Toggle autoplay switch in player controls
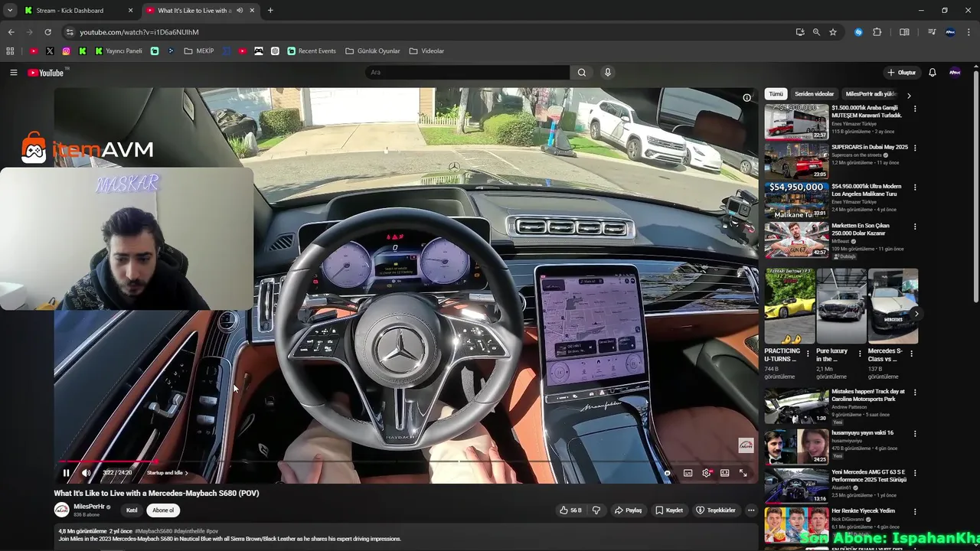The image size is (980, 551). click(x=665, y=473)
